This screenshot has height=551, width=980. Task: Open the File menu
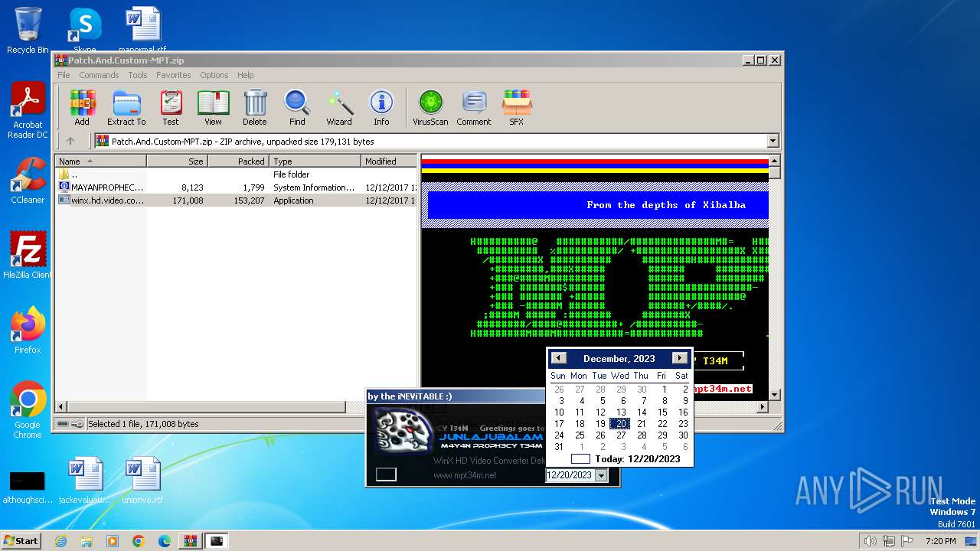tap(64, 75)
